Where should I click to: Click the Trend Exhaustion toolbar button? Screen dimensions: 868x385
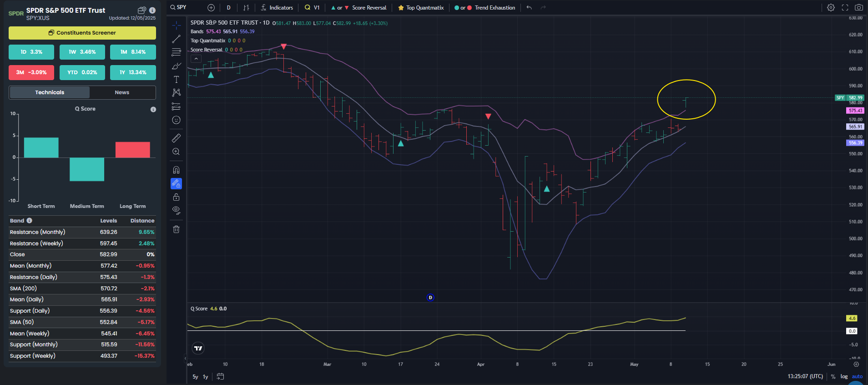485,7
